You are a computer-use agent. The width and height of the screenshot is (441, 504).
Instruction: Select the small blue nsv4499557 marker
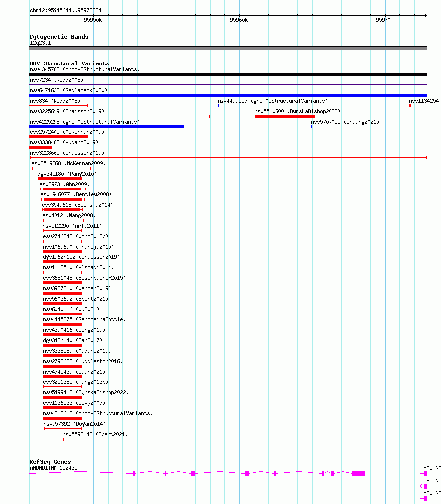(x=219, y=106)
